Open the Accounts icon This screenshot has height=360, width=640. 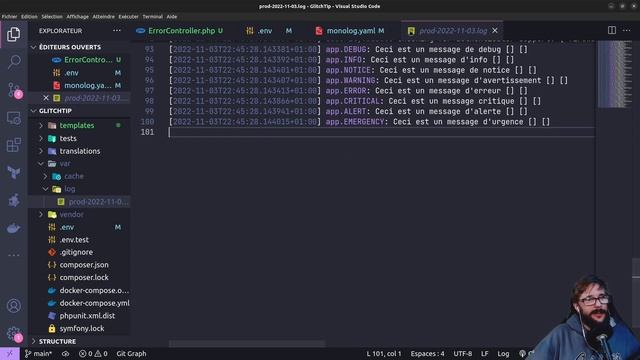tap(13, 306)
